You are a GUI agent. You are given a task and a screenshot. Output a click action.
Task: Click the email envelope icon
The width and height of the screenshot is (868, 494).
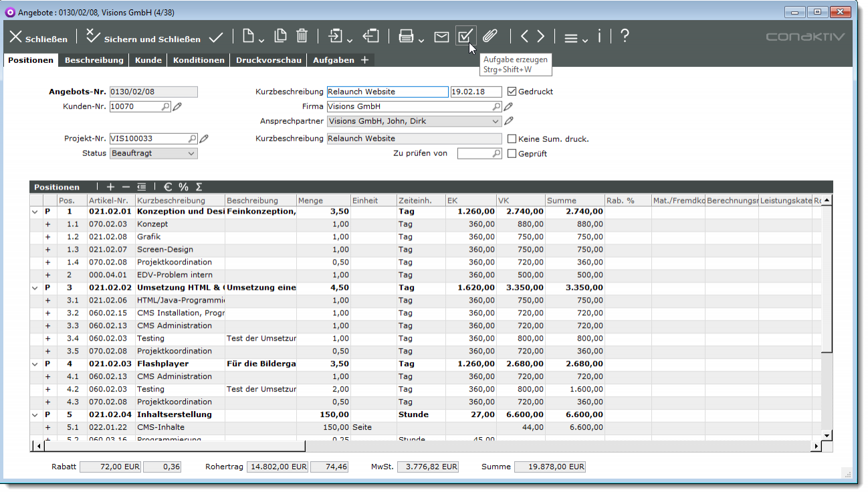[441, 37]
